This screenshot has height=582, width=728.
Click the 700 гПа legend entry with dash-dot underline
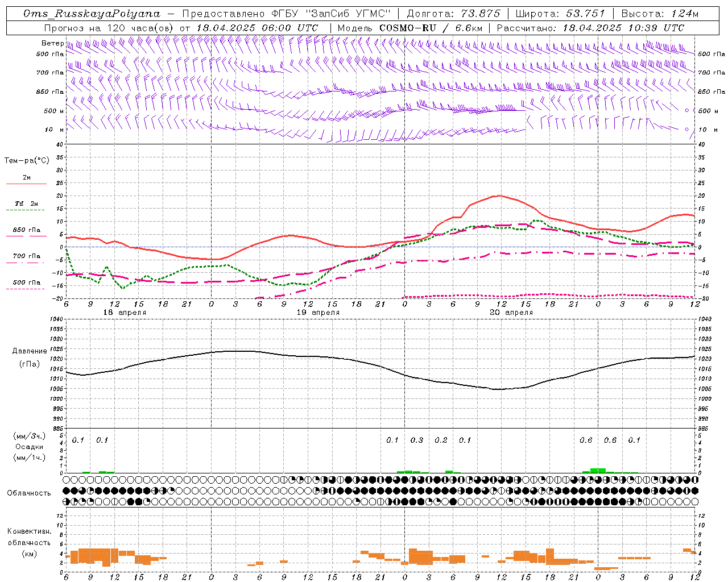[x=27, y=256]
